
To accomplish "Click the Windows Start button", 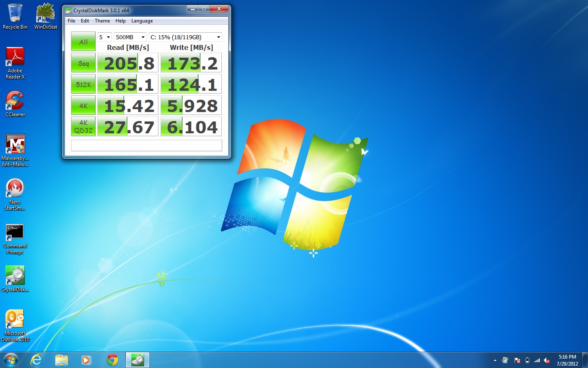I will pos(11,360).
